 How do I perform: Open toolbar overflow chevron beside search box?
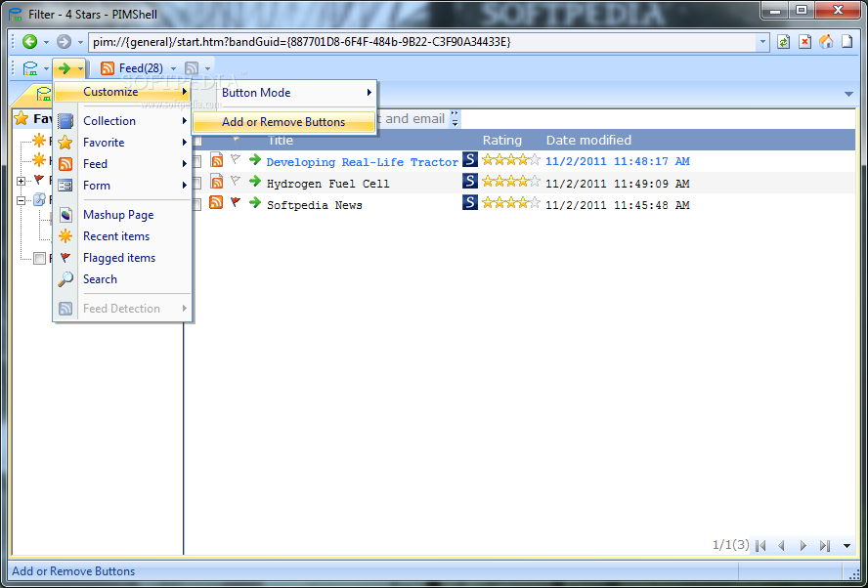point(455,118)
